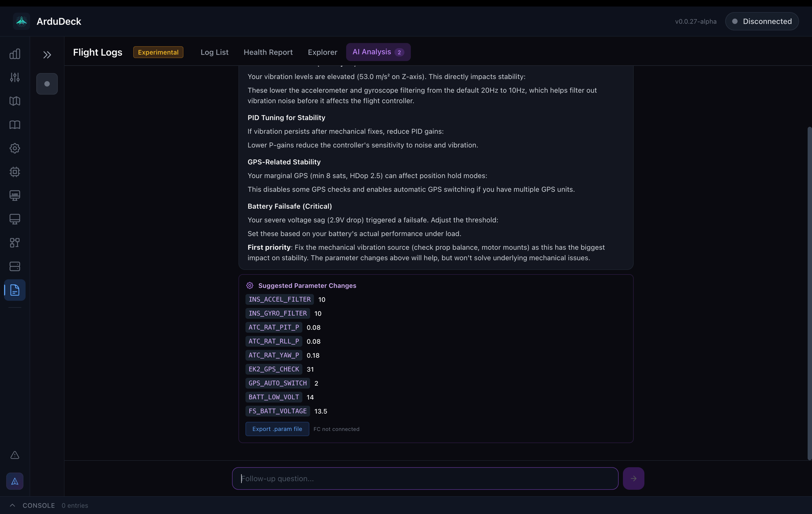Click the INS_GYRO_FILTER parameter tag
This screenshot has height=514, width=812.
278,313
